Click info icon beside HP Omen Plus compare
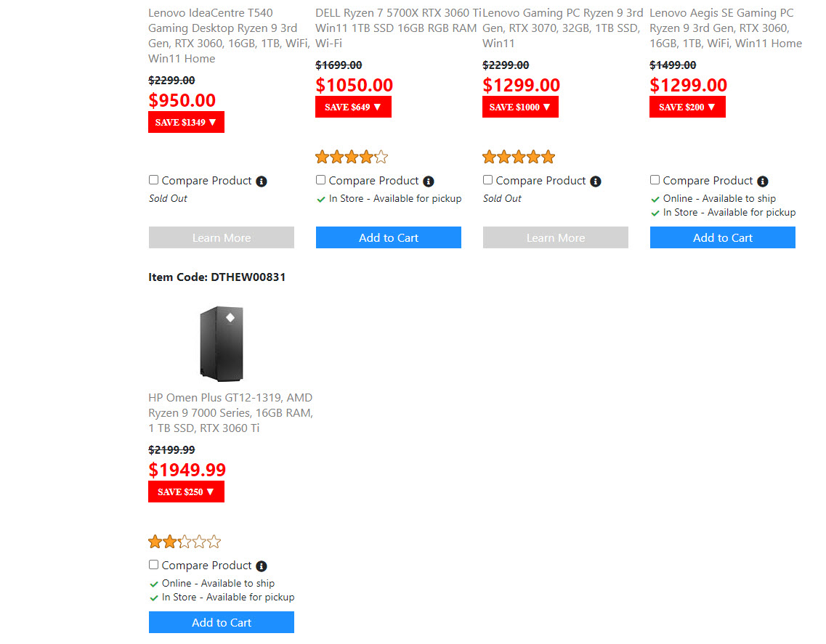 point(262,566)
